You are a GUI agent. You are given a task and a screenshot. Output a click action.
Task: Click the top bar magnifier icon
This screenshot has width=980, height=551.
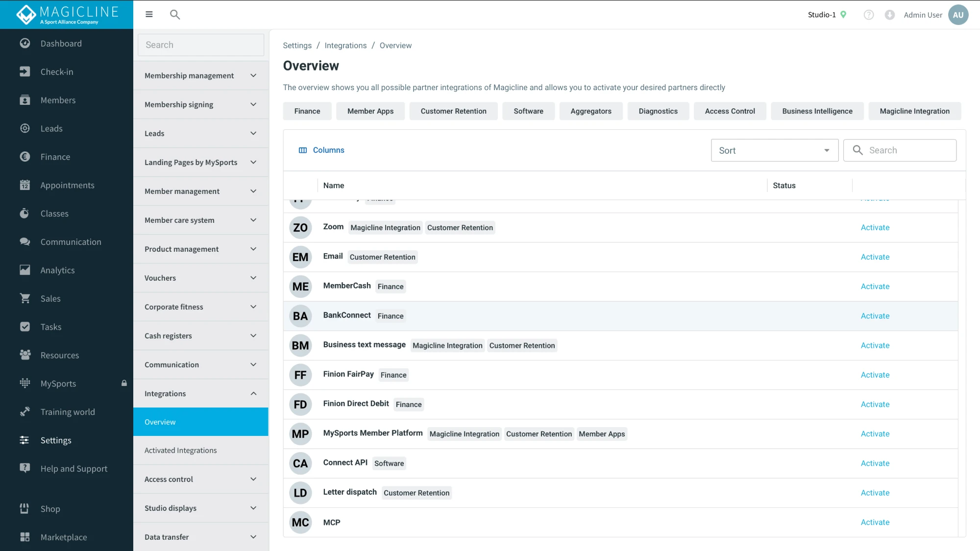[x=175, y=15]
